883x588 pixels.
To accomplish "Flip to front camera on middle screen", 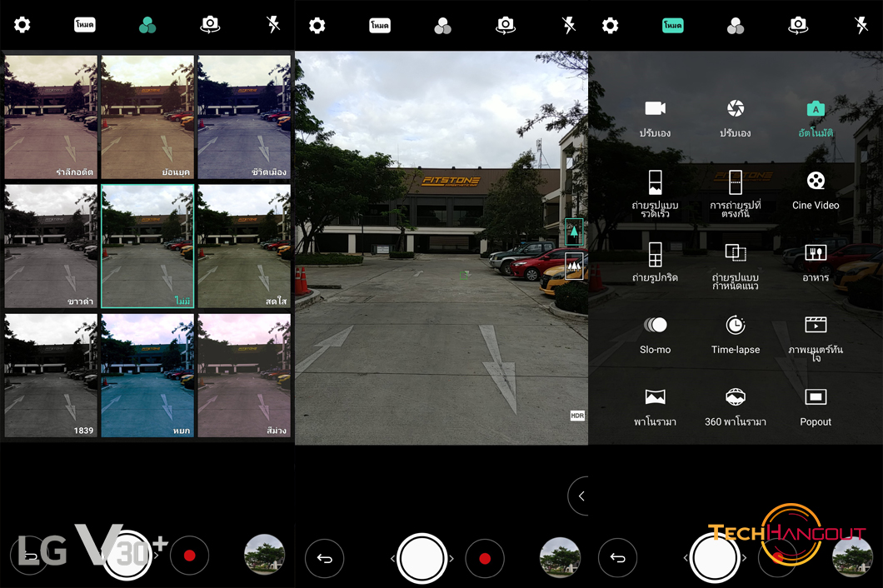I will coord(506,25).
